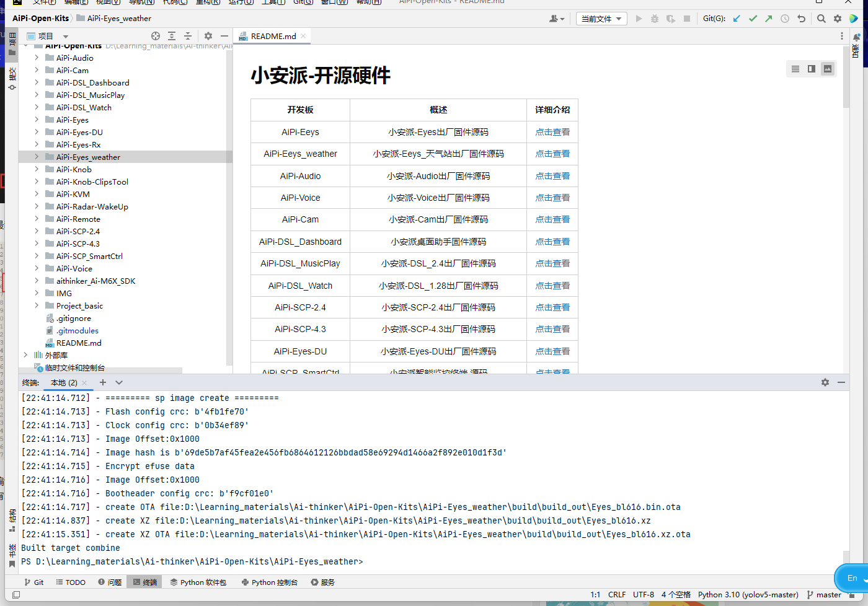Select .gitignore file
868x606 pixels.
pyautogui.click(x=74, y=318)
